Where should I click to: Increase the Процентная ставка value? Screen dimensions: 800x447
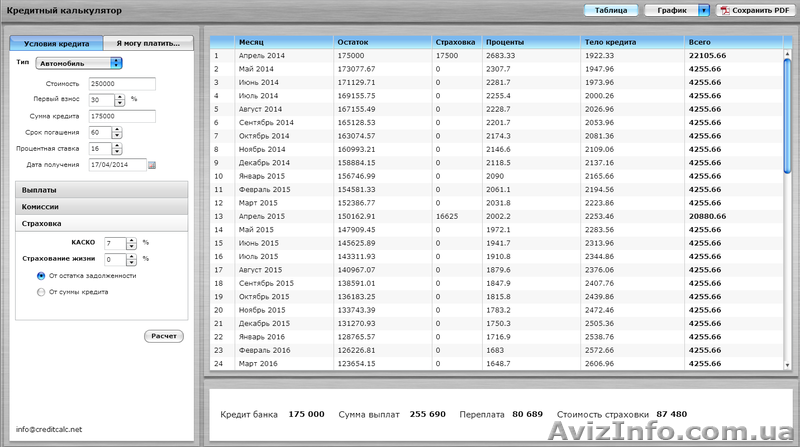pos(119,145)
